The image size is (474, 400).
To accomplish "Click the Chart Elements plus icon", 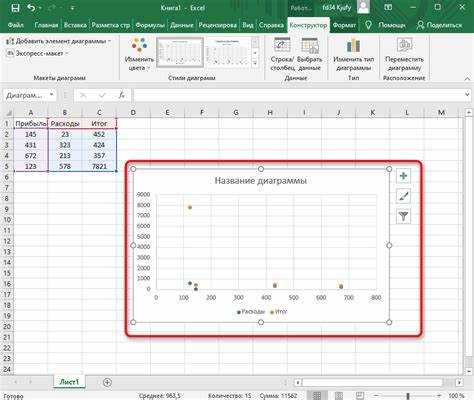I will [403, 176].
